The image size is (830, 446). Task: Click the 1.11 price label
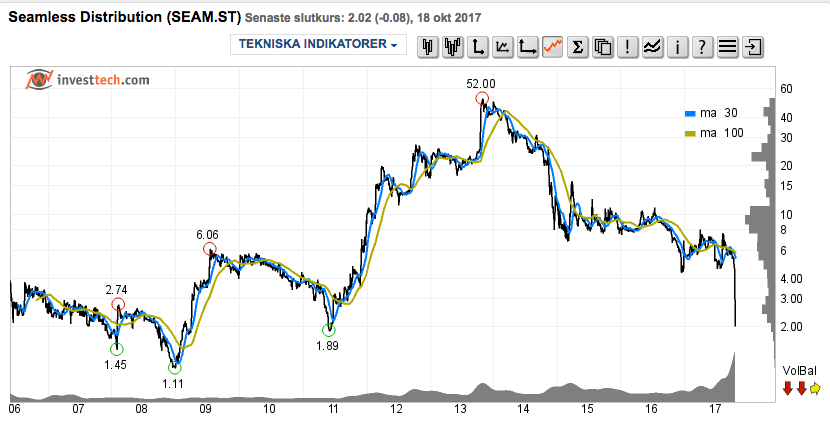click(173, 384)
